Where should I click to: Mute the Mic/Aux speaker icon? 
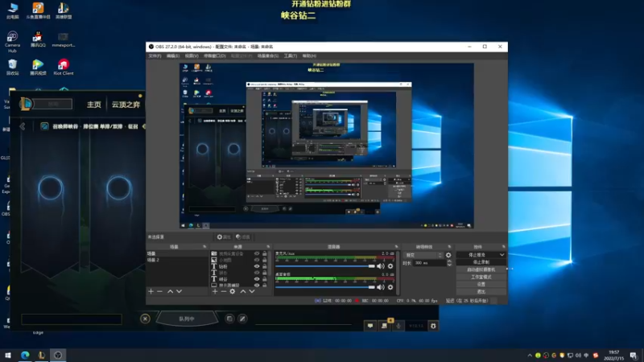click(381, 266)
